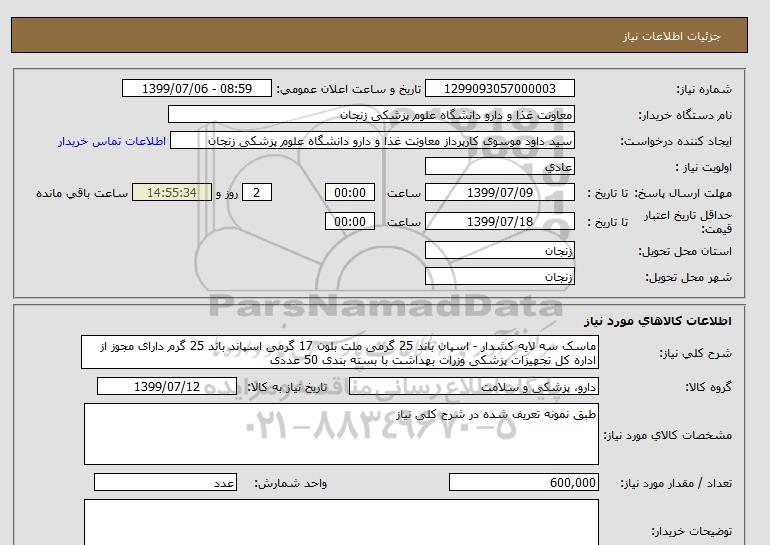Image resolution: width=770 pixels, height=545 pixels.
Task: Click priority field showing عادی
Action: click(499, 166)
